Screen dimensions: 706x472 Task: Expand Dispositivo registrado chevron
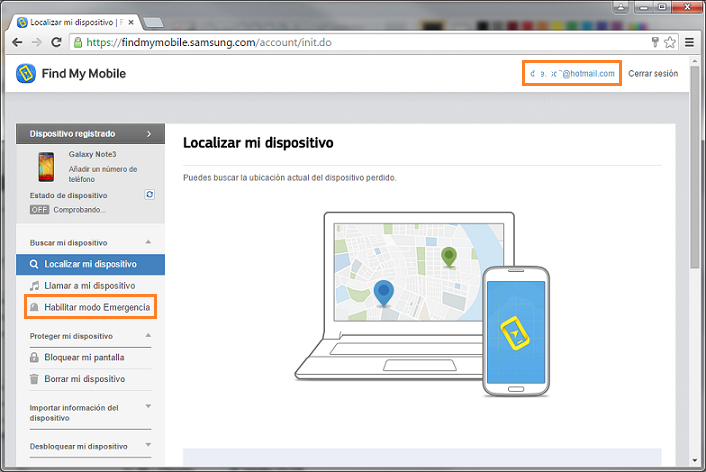tap(149, 134)
